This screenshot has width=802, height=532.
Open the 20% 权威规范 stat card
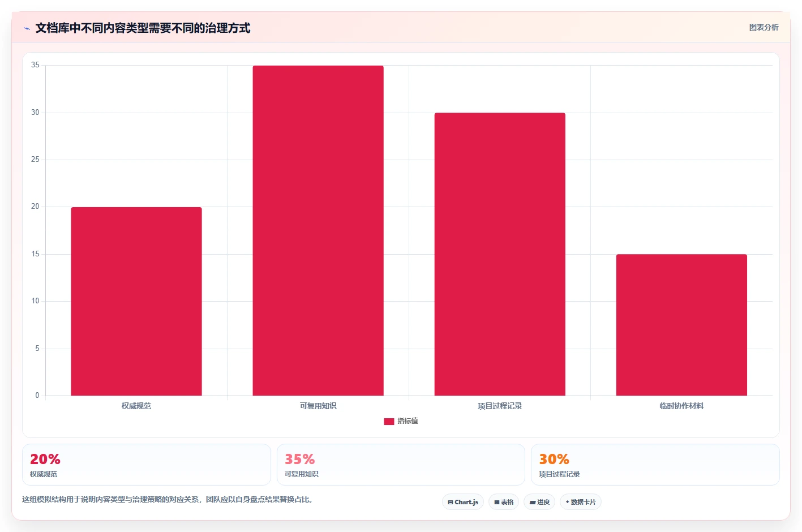[147, 465]
